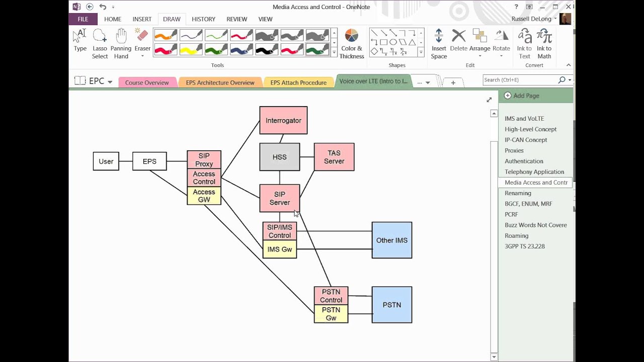Click the OneNote app icon
Viewport: 644px width, 362px height.
click(76, 7)
